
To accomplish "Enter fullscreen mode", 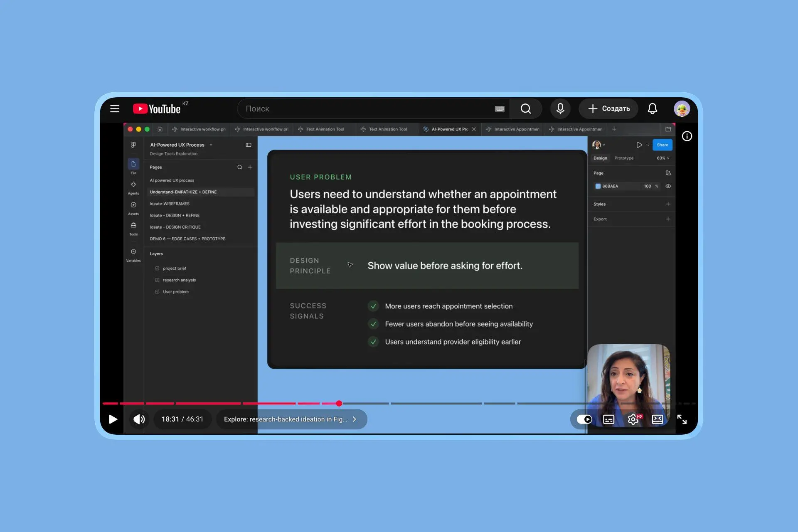I will [x=682, y=419].
